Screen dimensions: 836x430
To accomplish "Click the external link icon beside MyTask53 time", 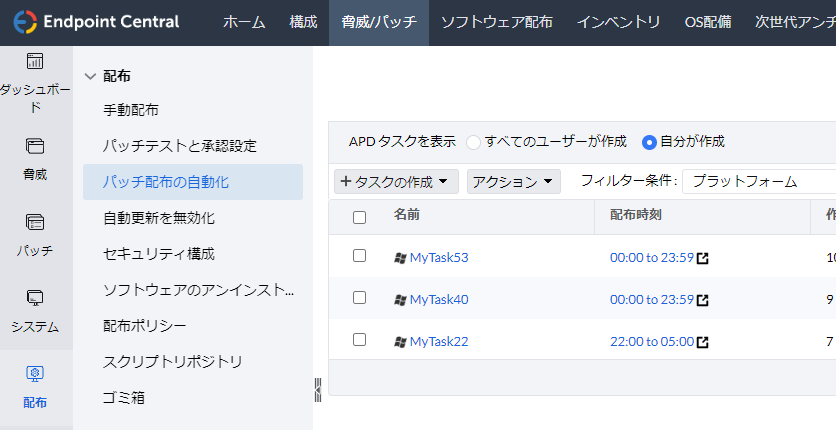I will tap(703, 258).
